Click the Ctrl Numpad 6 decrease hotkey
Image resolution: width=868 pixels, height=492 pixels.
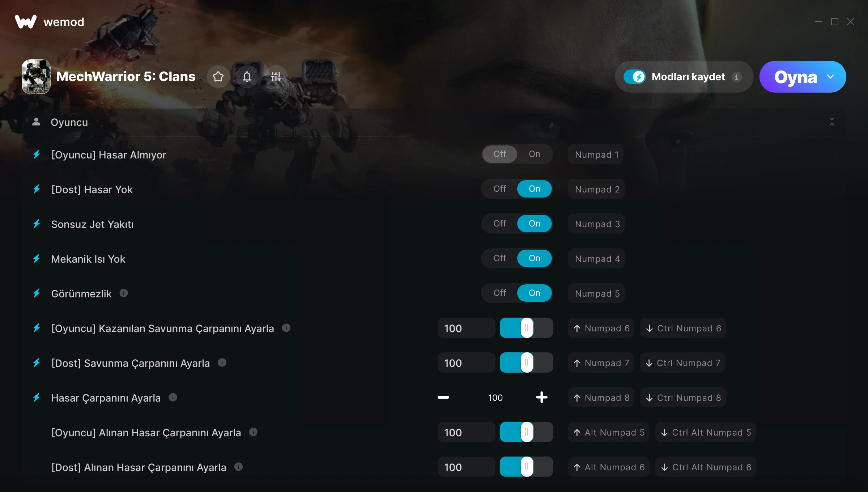(x=683, y=328)
